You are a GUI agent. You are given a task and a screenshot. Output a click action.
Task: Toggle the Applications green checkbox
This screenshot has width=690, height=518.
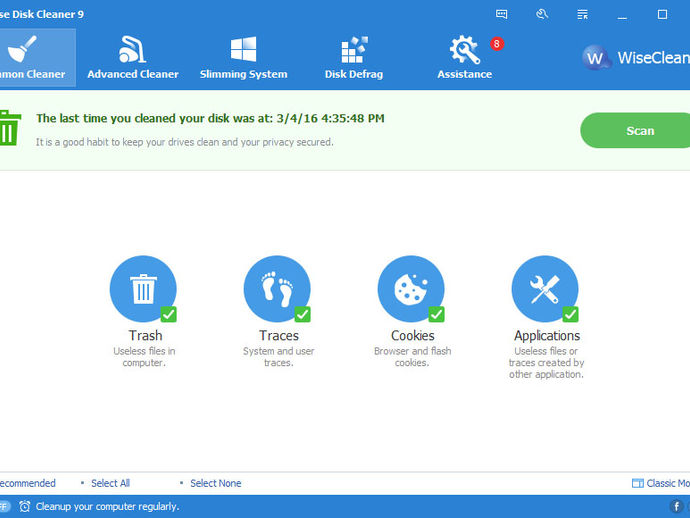570,314
